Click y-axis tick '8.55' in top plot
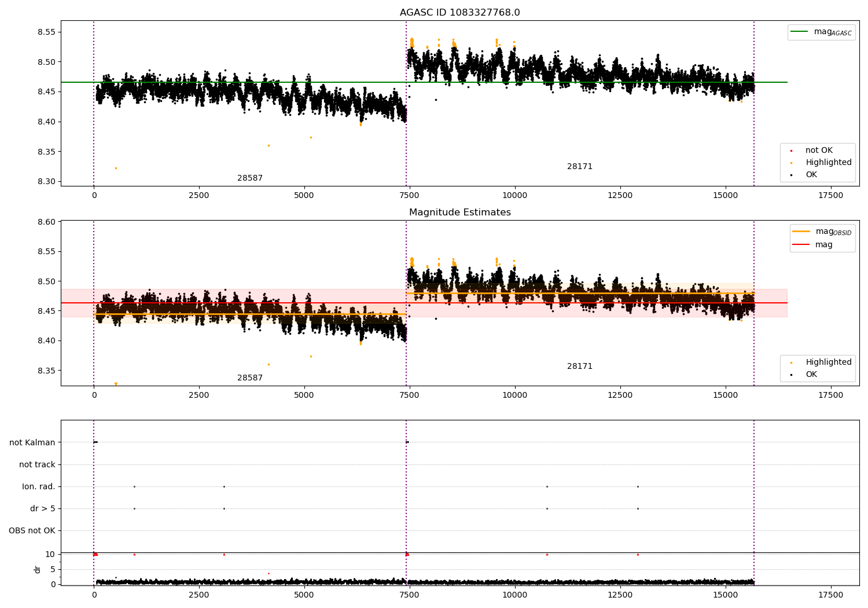This screenshot has width=868, height=608. pos(46,32)
